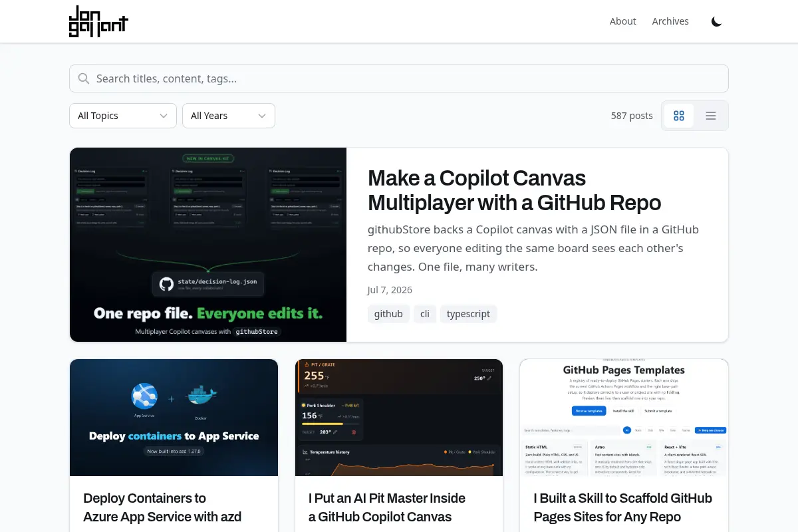Open I Built a Skill to Scaffold post
Image resolution: width=798 pixels, height=532 pixels.
(623, 507)
